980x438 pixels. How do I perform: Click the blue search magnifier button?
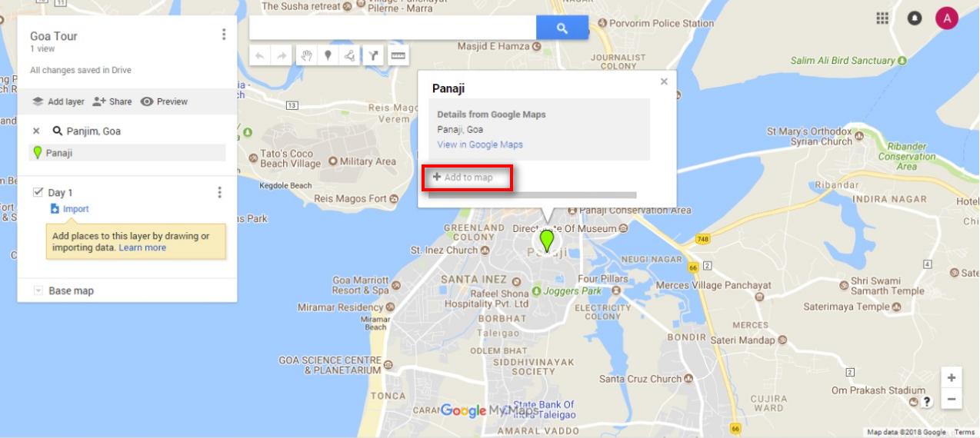coord(562,28)
